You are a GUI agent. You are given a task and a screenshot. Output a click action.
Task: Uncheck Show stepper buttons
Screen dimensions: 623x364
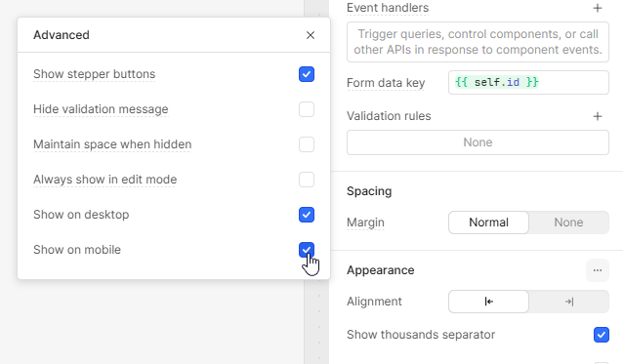pos(307,74)
